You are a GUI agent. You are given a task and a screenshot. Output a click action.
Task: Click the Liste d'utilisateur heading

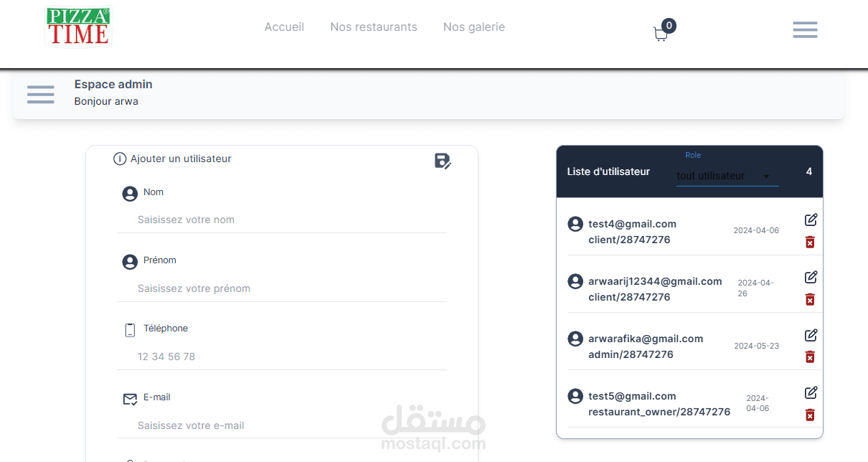pyautogui.click(x=608, y=171)
